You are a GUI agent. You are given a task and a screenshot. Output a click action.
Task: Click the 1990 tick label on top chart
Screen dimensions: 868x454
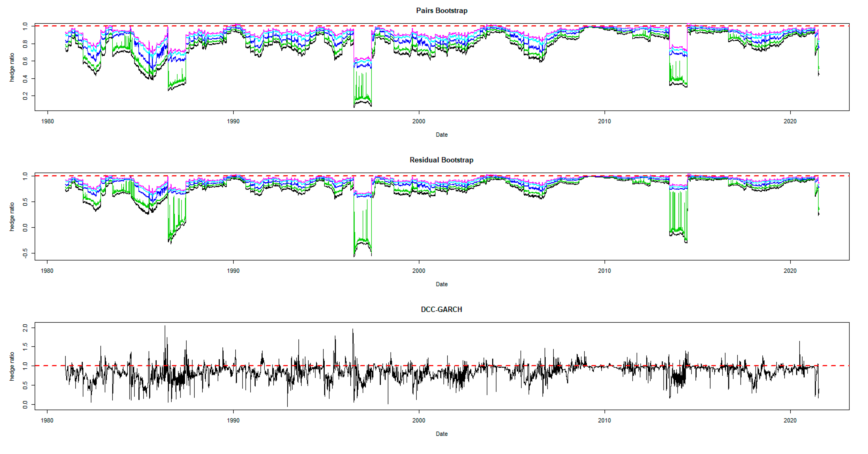tap(233, 121)
